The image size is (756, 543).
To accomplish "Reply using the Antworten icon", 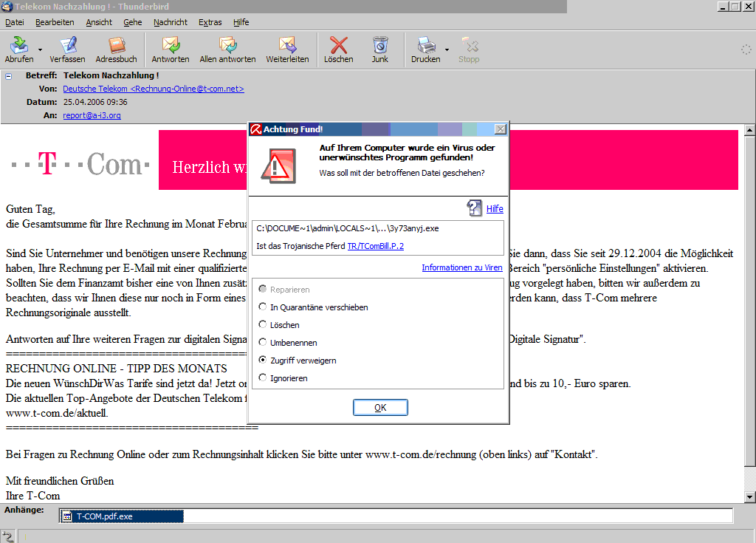I will (x=171, y=45).
